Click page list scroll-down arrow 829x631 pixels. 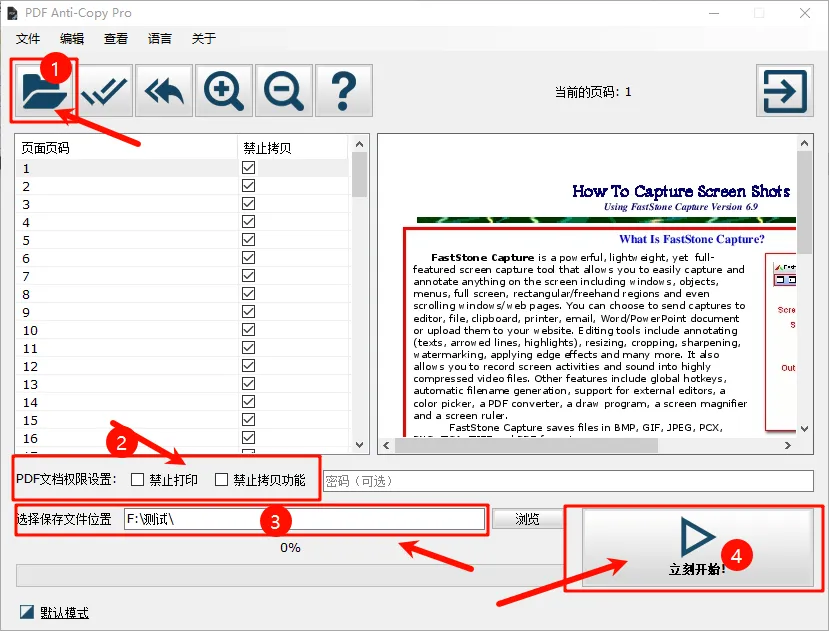coord(360,445)
